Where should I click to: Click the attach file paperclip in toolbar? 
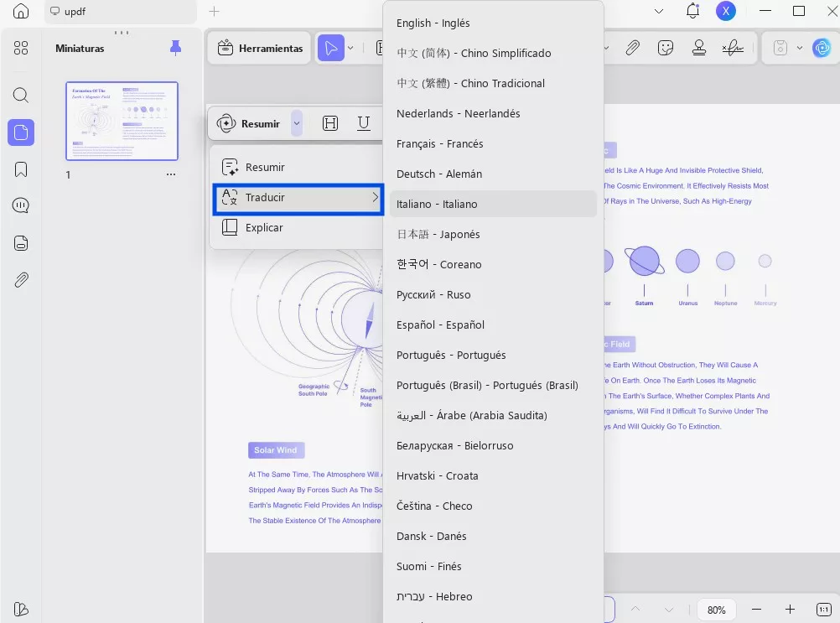tap(633, 48)
